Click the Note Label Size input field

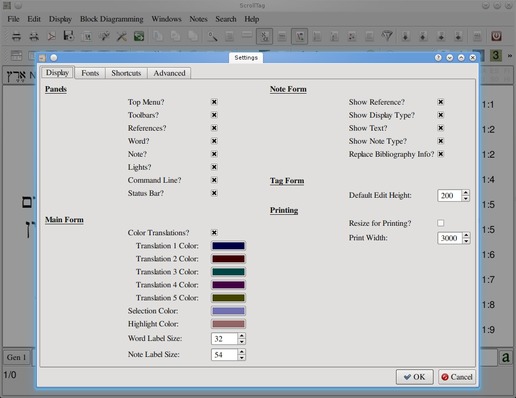click(224, 355)
